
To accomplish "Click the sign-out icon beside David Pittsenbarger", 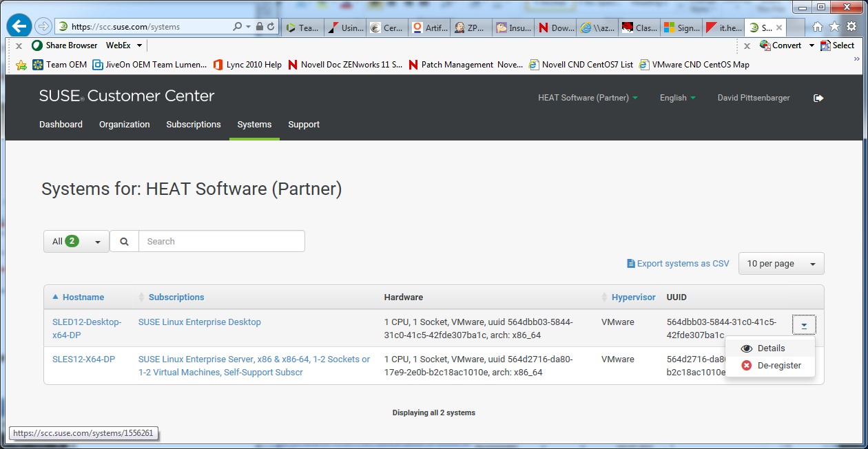I will 818,98.
